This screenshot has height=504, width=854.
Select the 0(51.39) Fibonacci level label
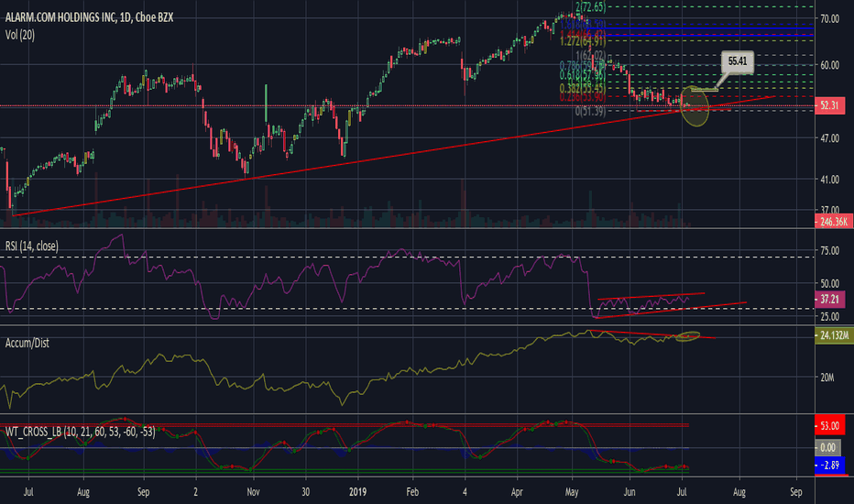click(591, 111)
